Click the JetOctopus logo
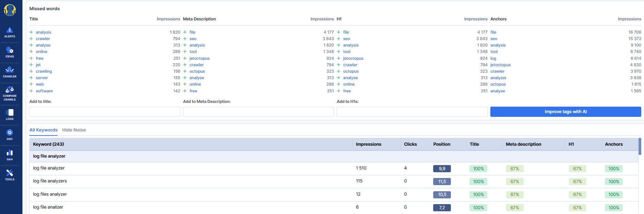The height and width of the screenshot is (214, 644). [x=10, y=10]
